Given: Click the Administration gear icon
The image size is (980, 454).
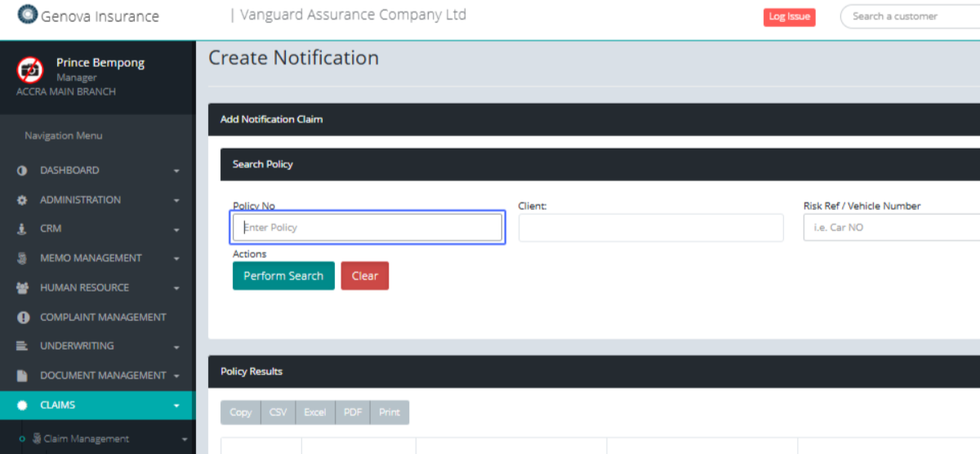Looking at the screenshot, I should coord(22,200).
